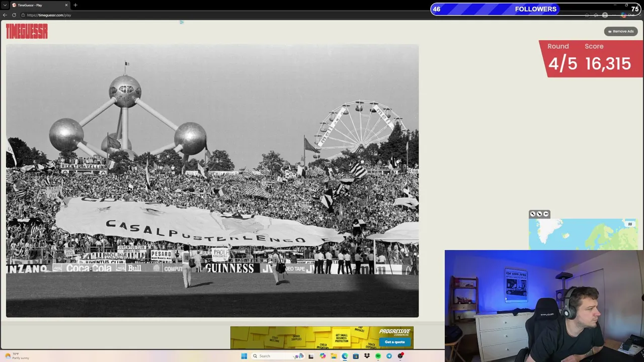The image size is (644, 362).
Task: Go back using the browser back arrow
Action: click(5, 15)
